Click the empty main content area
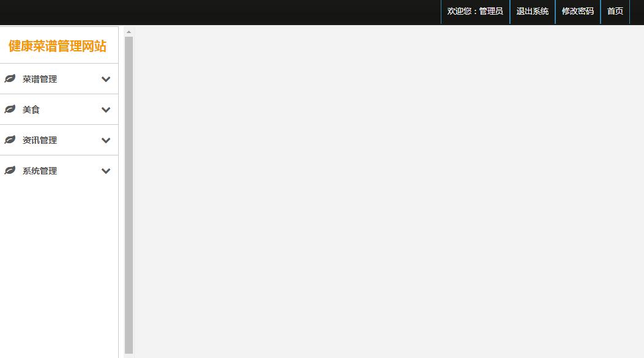 [389, 192]
